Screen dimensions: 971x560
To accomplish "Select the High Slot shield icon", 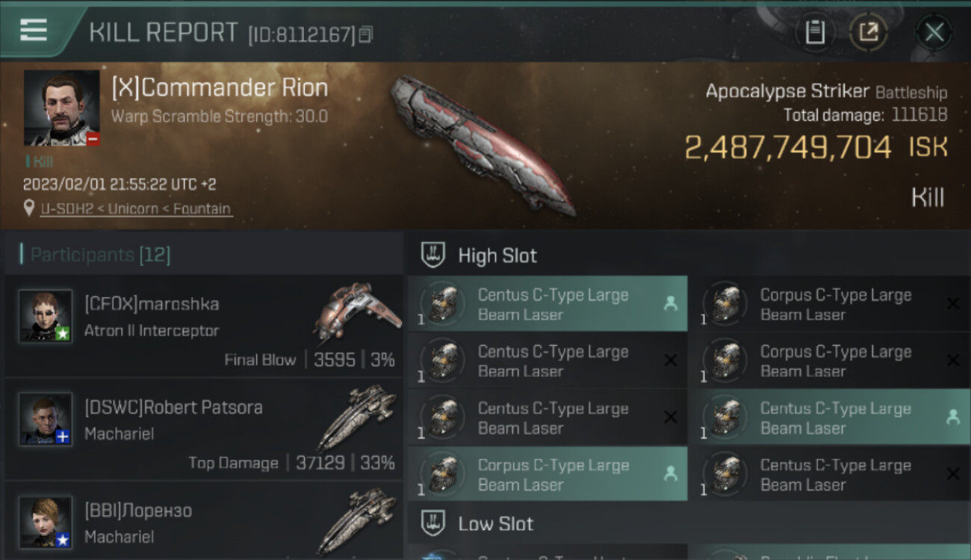I will click(x=433, y=255).
